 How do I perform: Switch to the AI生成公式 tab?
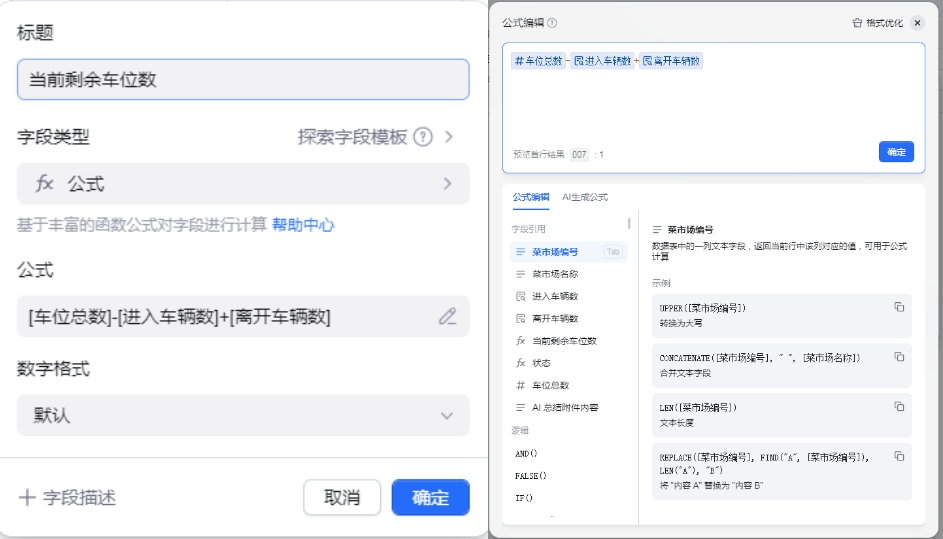click(x=585, y=197)
